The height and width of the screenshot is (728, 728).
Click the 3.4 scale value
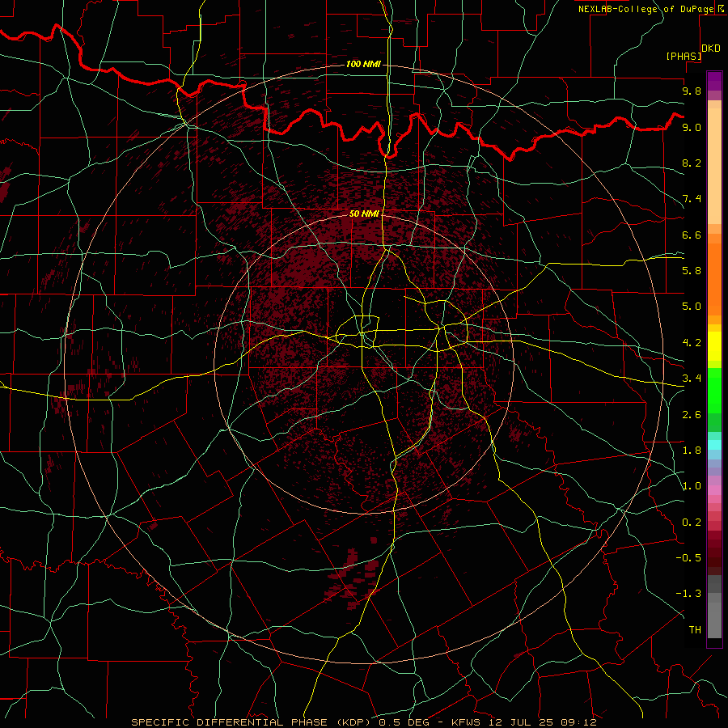click(x=692, y=379)
